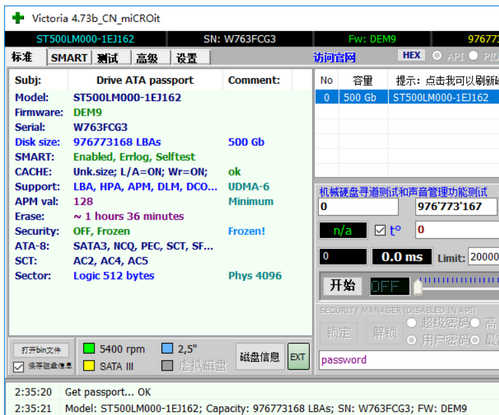Open the 高级 tab
This screenshot has width=499, height=415.
(x=147, y=58)
